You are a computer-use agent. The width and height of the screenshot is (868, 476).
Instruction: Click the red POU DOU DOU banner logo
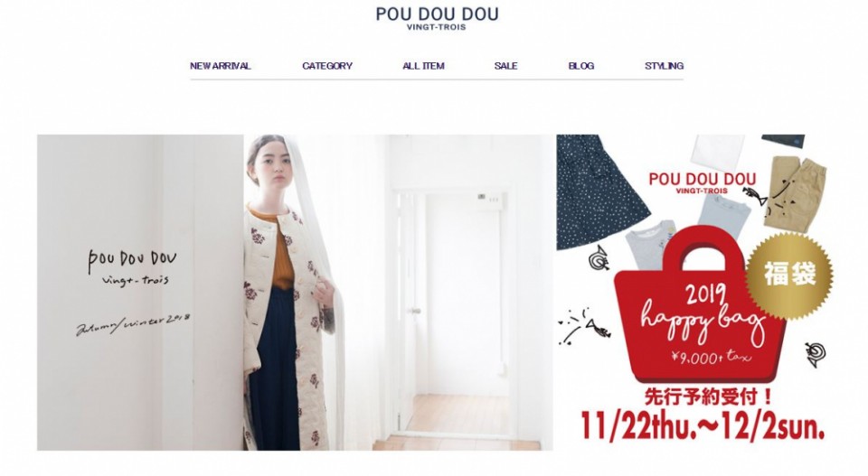point(702,183)
